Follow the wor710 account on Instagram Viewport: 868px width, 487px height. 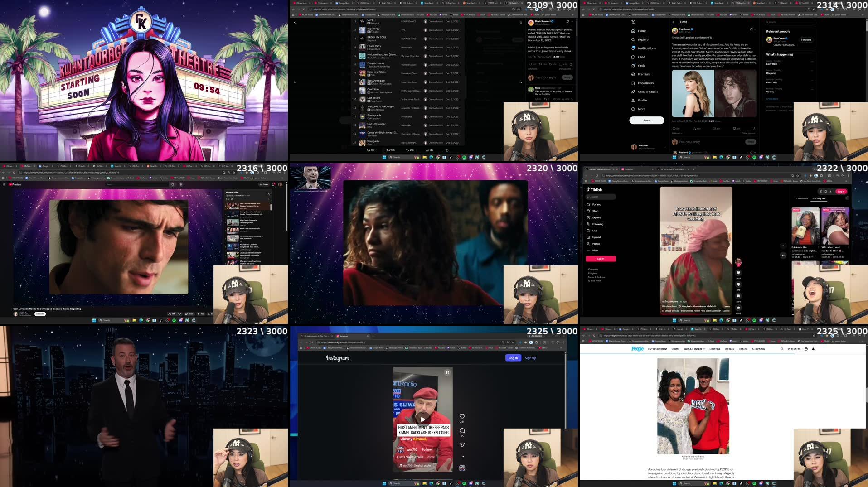pos(427,449)
